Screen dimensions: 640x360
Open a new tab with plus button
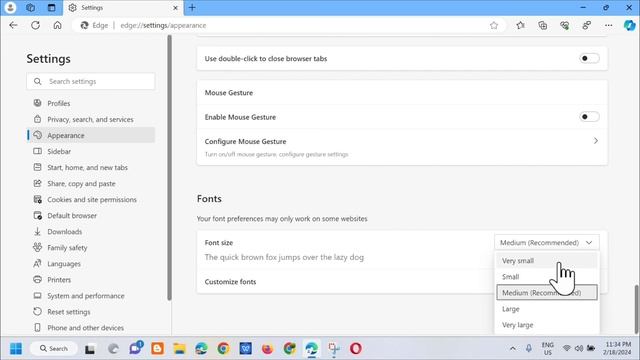point(192,7)
